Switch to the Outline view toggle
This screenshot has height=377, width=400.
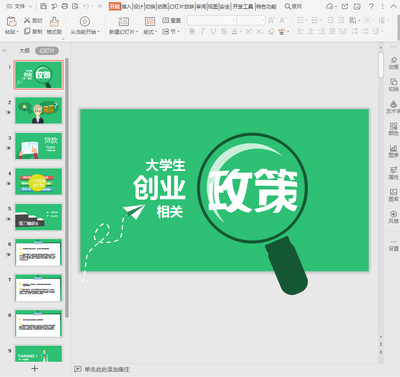24,50
